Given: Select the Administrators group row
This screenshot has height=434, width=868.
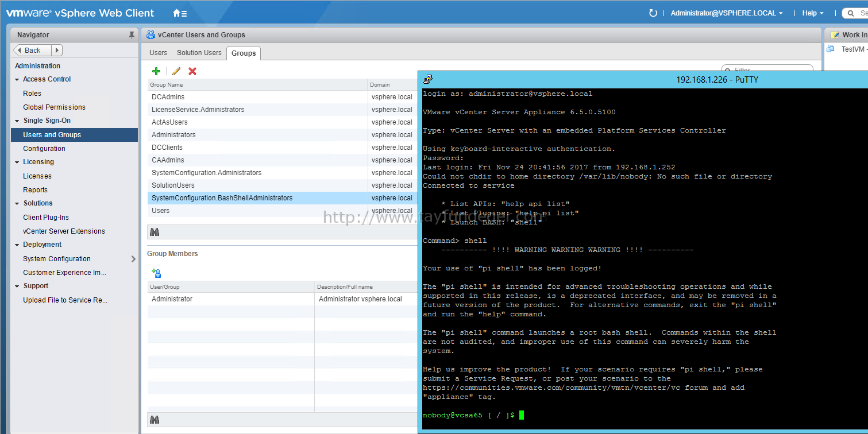Looking at the screenshot, I should tap(283, 135).
